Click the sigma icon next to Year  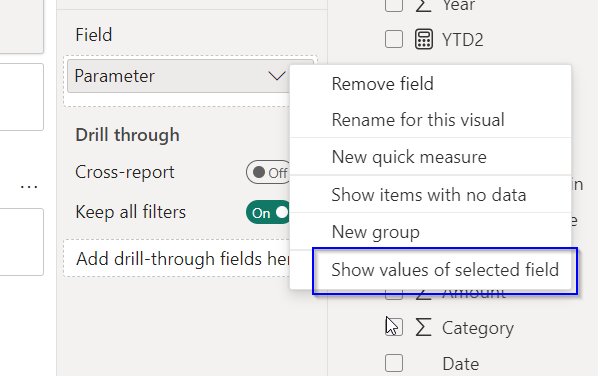(x=423, y=5)
